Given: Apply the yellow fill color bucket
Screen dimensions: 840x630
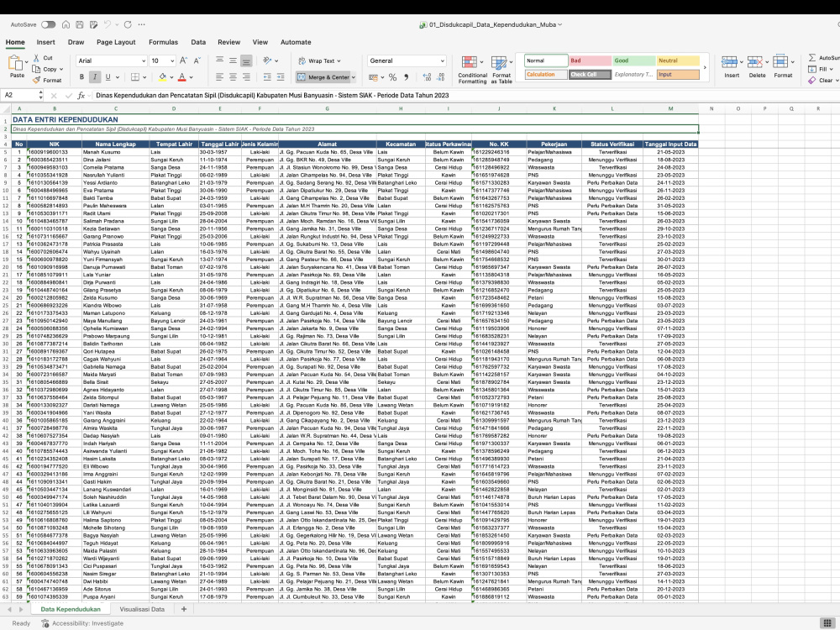Looking at the screenshot, I should (162, 77).
